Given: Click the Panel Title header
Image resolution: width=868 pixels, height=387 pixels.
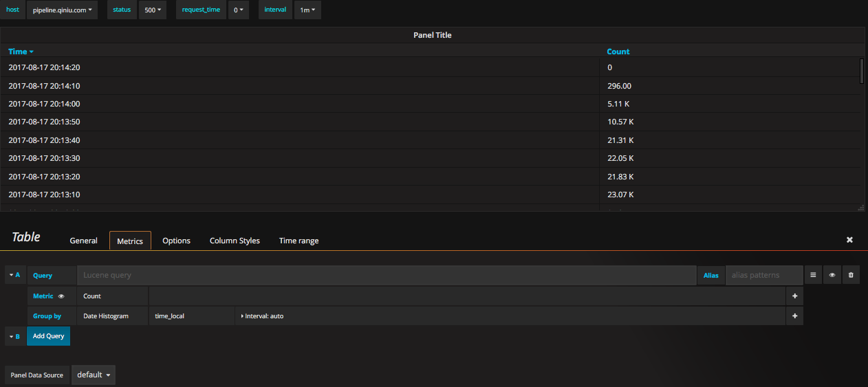Looking at the screenshot, I should [x=433, y=35].
